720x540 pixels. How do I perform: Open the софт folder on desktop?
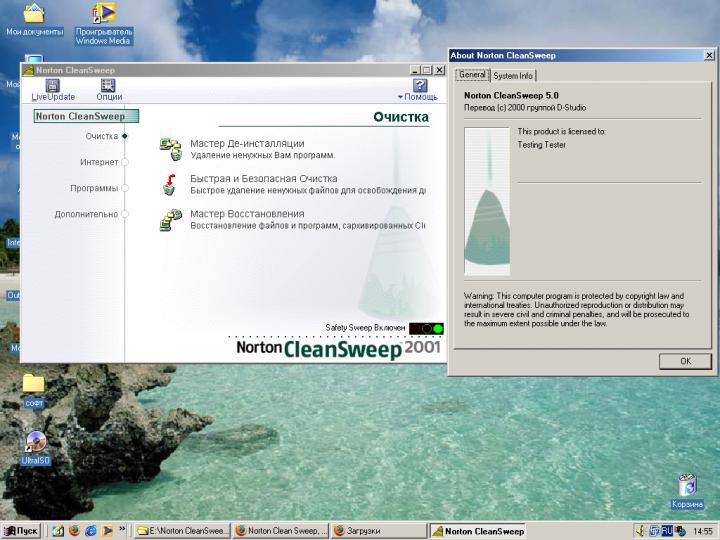point(34,384)
